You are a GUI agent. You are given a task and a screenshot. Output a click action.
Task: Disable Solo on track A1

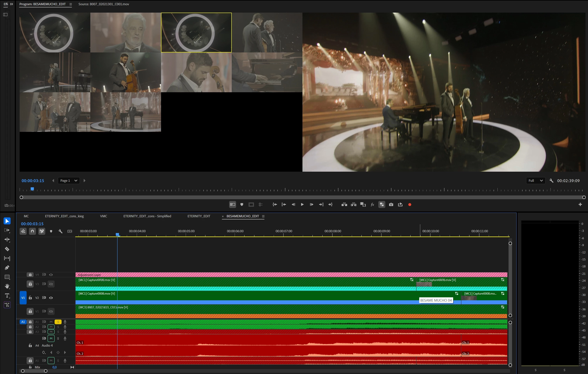click(58, 322)
